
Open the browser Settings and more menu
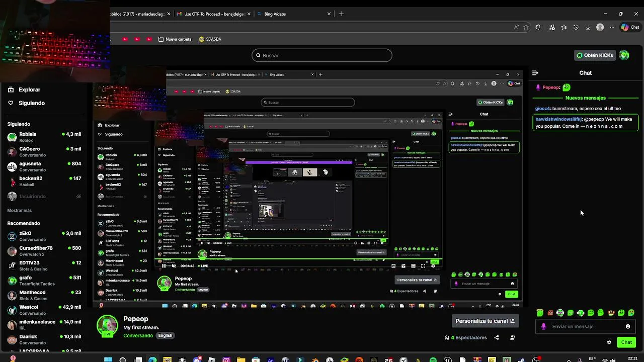[x=612, y=27]
